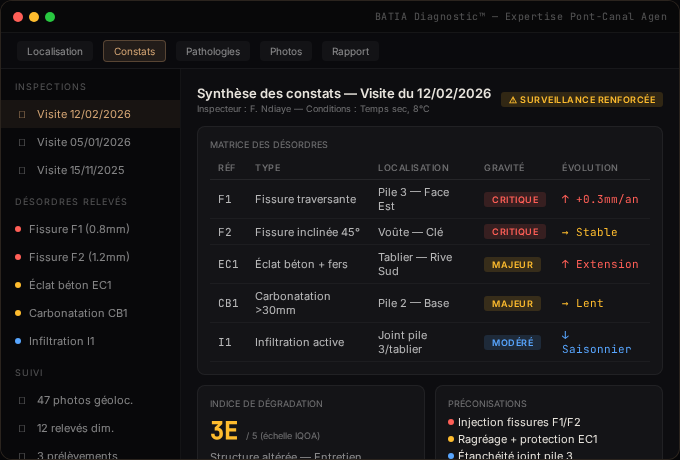
Task: Click up arrow next to Extension
Action: click(565, 264)
